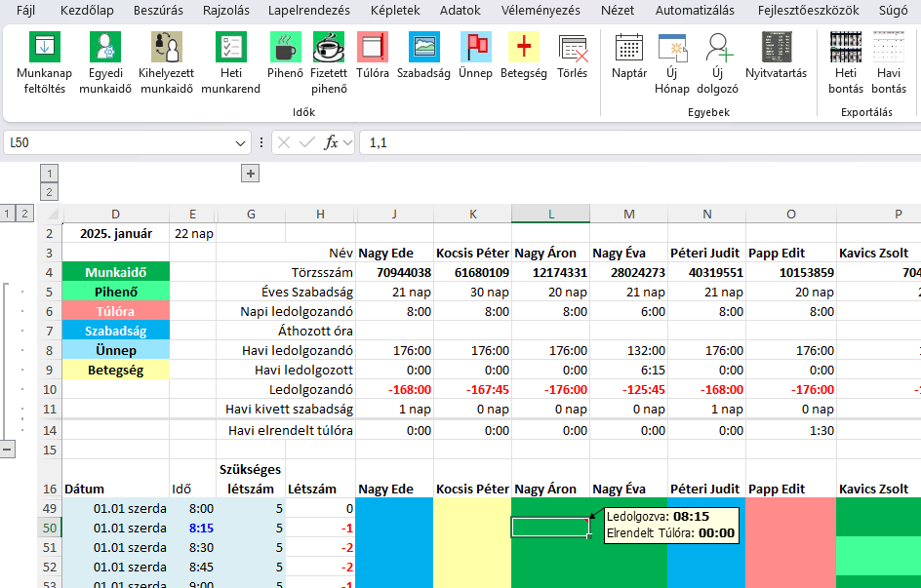Click the Munkanap feltöltés ribbon icon
This screenshot has height=588, width=921.
(x=44, y=48)
